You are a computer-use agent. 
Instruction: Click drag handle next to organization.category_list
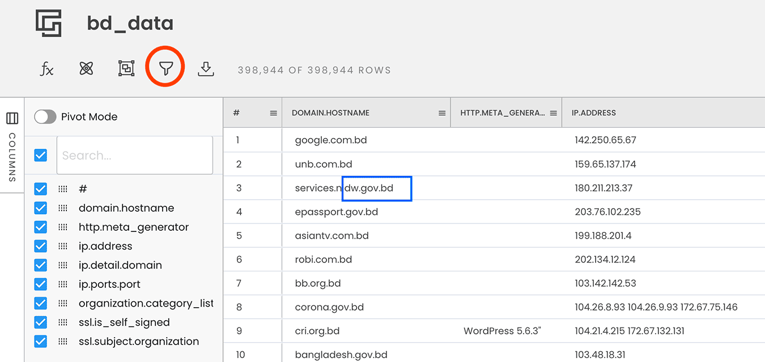pyautogui.click(x=62, y=303)
